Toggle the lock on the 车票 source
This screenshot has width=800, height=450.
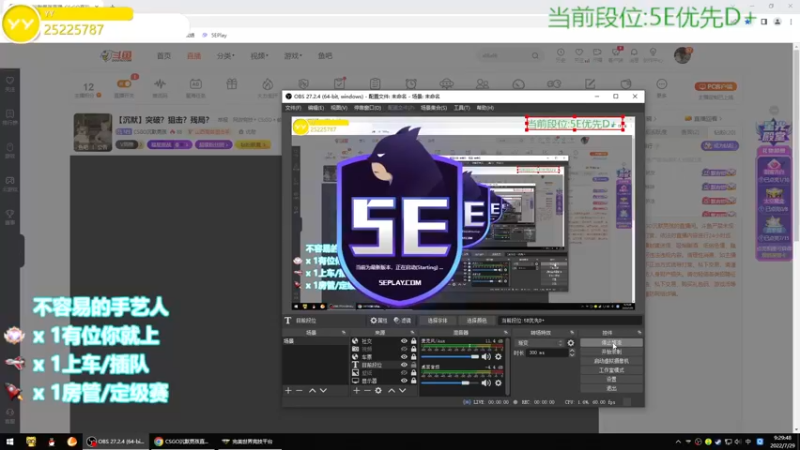pyautogui.click(x=414, y=357)
